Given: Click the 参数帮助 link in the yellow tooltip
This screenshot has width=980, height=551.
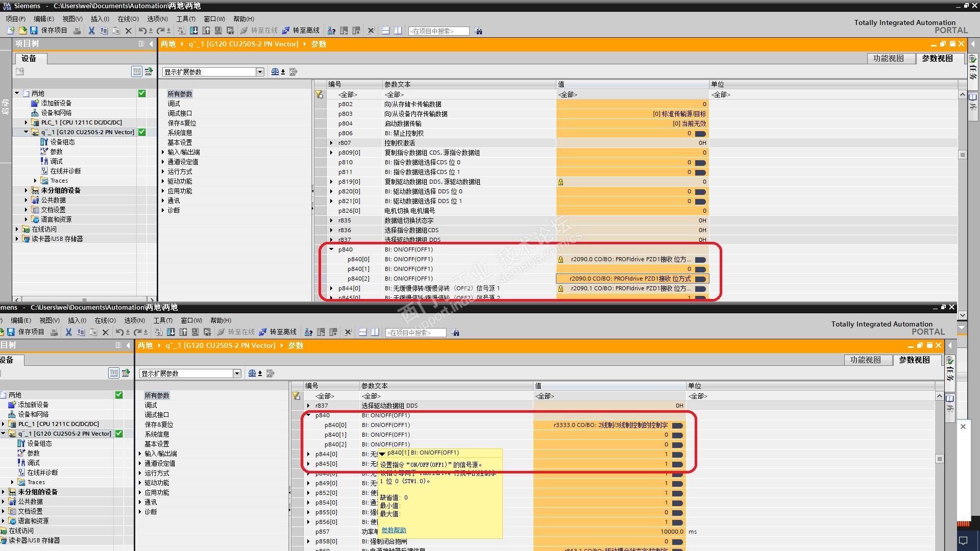Looking at the screenshot, I should pyautogui.click(x=394, y=530).
